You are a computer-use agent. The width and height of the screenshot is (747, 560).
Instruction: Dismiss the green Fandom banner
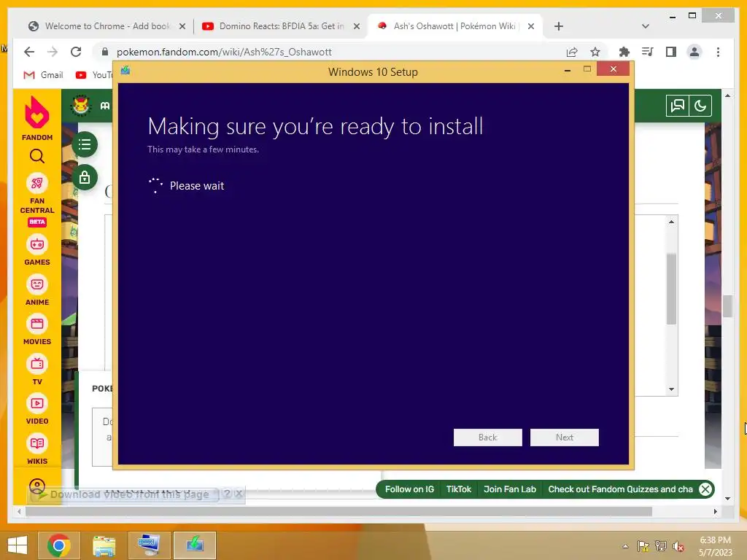705,489
